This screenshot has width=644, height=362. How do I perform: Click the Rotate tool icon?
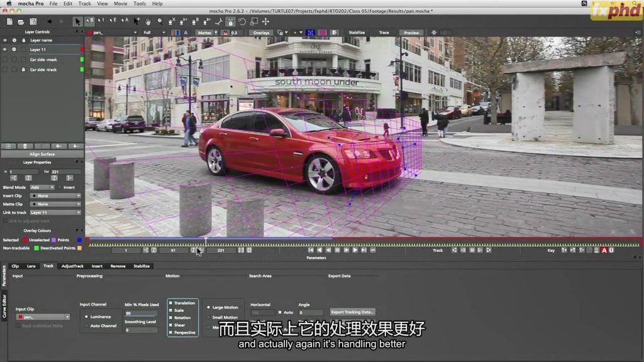click(242, 21)
